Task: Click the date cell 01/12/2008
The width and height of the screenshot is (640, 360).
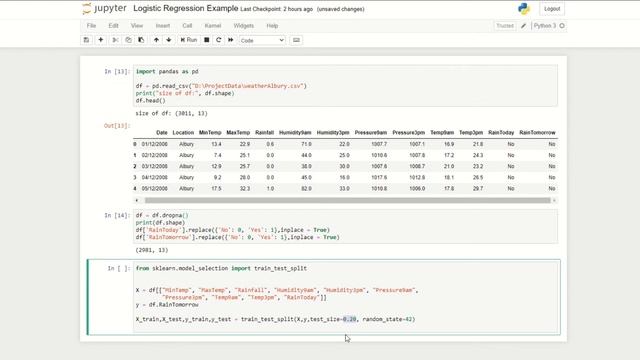Action: click(155, 144)
